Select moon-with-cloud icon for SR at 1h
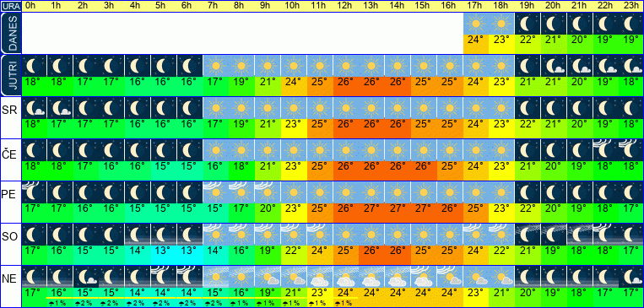The width and height of the screenshot is (644, 308). [x=60, y=108]
